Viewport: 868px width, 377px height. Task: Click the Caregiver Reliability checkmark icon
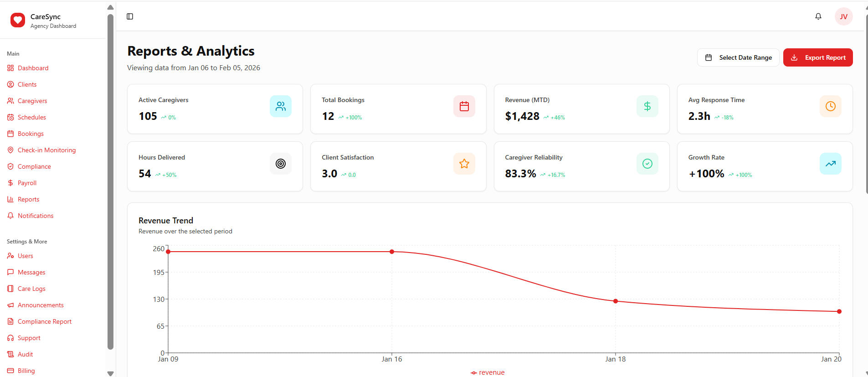[x=647, y=164]
